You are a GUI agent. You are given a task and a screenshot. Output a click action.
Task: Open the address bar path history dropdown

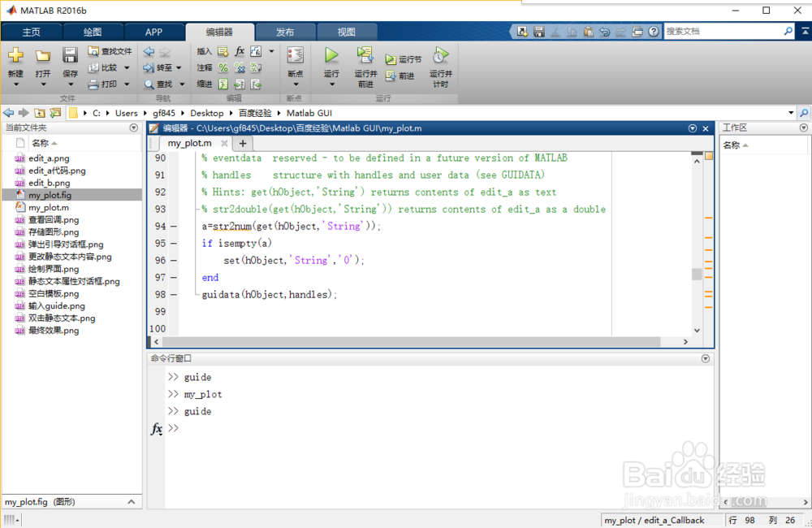tap(791, 112)
